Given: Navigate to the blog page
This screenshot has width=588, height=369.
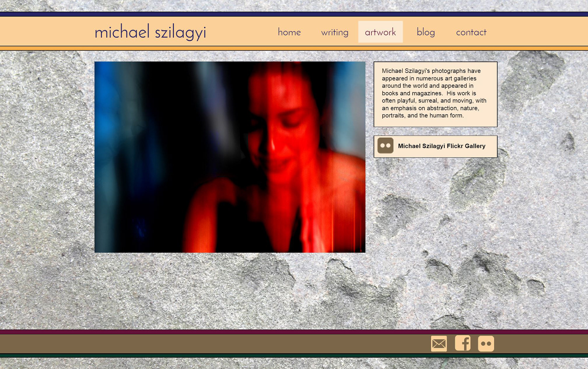Looking at the screenshot, I should pos(426,32).
